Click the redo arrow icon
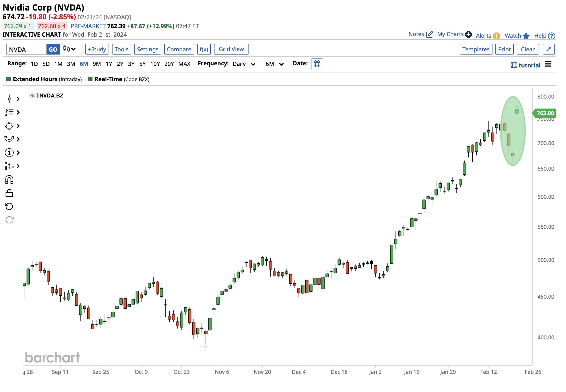Viewport: 566px width, 392px height. [9, 220]
